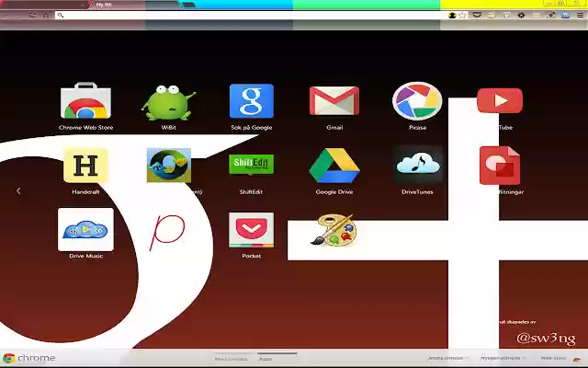Open Google Drive app
Image resolution: width=588 pixels, height=368 pixels.
pos(334,166)
